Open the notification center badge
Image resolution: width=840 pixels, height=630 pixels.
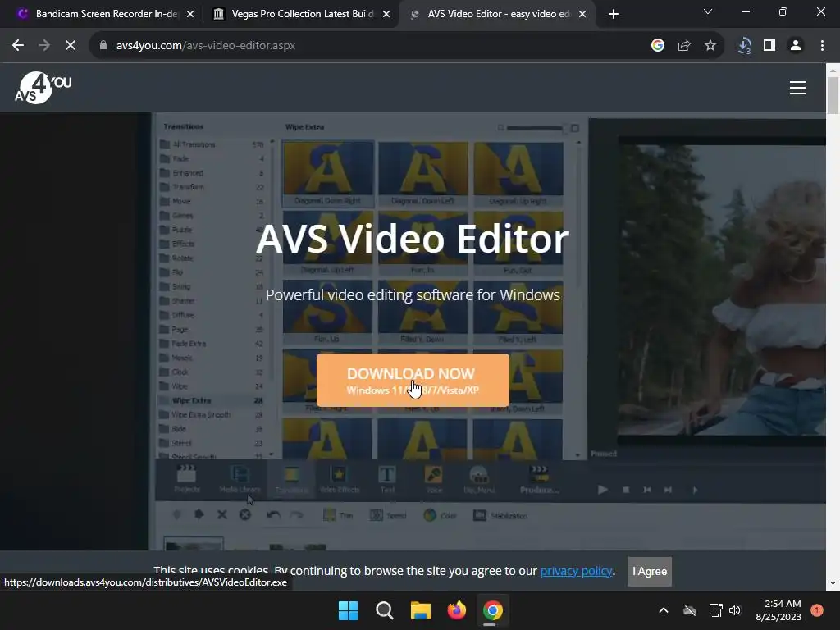point(817,610)
